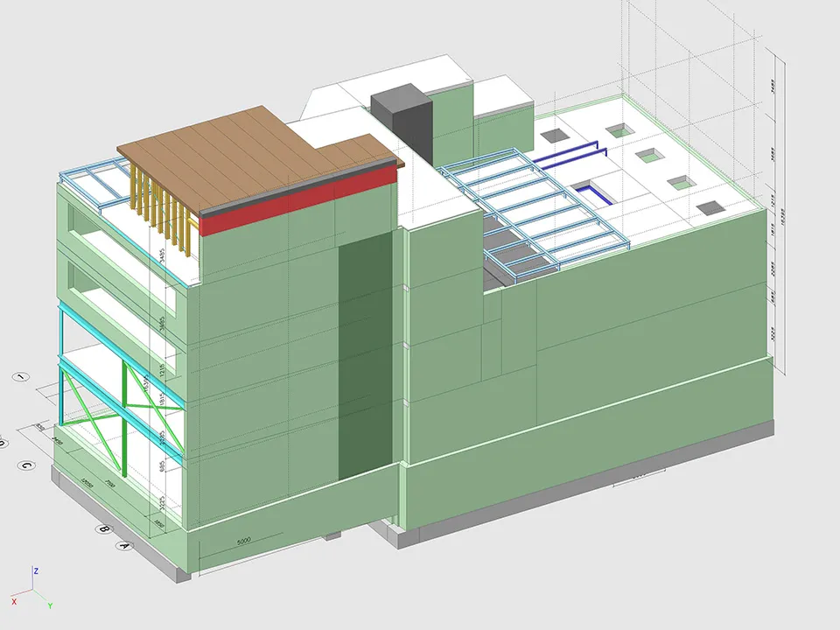840x630 pixels.
Task: Click the green Y axis label
Action: pos(50,605)
